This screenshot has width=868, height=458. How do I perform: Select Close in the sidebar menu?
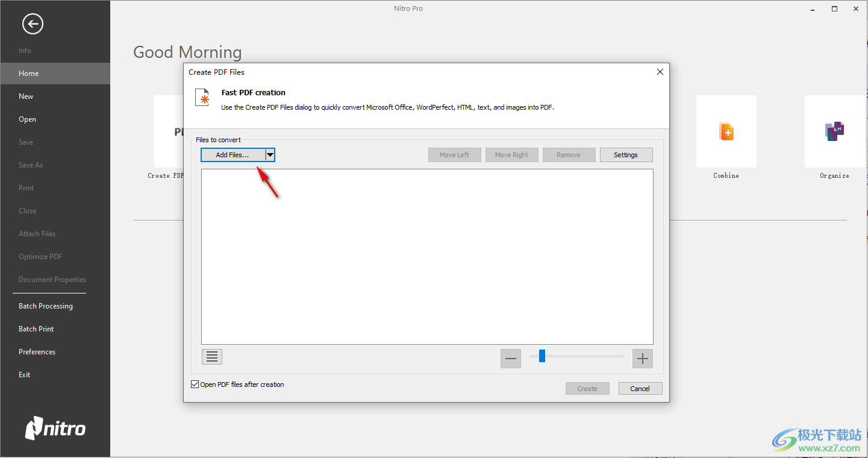(x=28, y=211)
